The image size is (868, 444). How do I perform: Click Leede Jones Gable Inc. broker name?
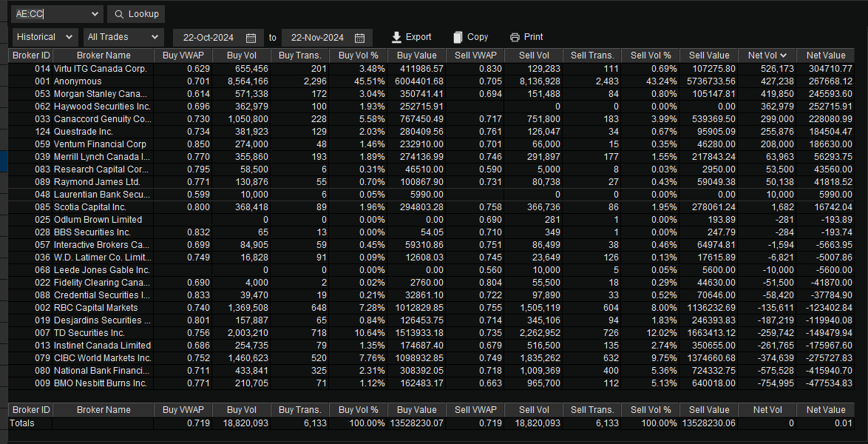coord(102,270)
